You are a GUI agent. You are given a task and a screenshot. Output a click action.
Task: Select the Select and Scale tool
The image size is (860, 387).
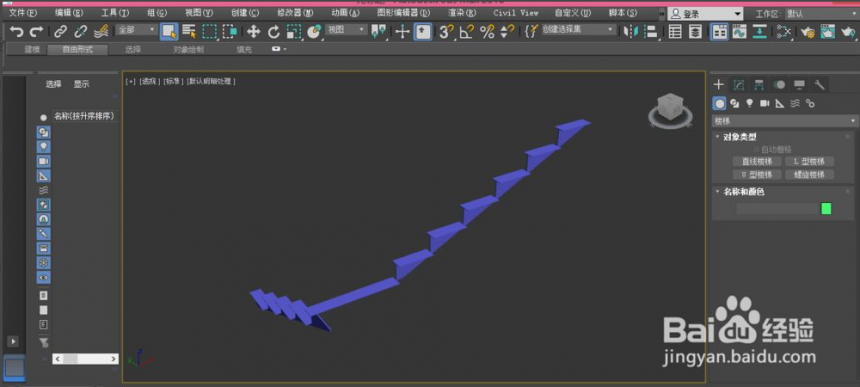coord(294,32)
